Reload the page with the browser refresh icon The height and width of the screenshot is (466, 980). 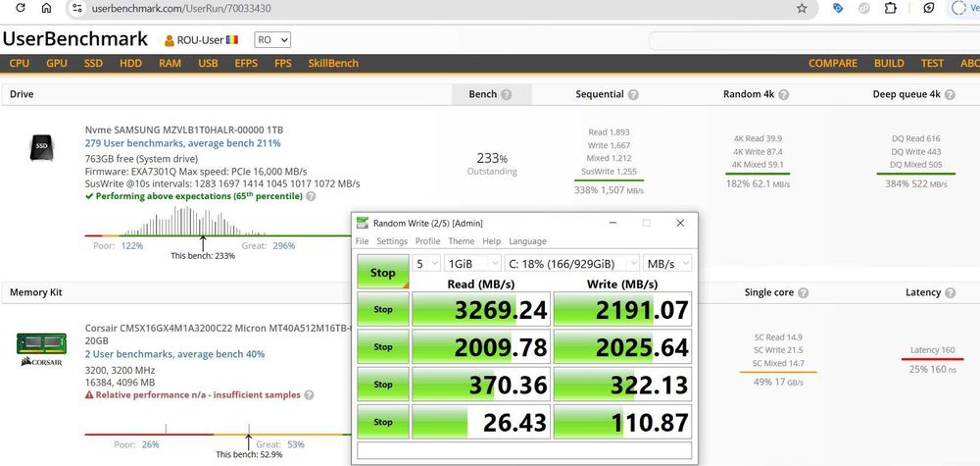(x=20, y=8)
